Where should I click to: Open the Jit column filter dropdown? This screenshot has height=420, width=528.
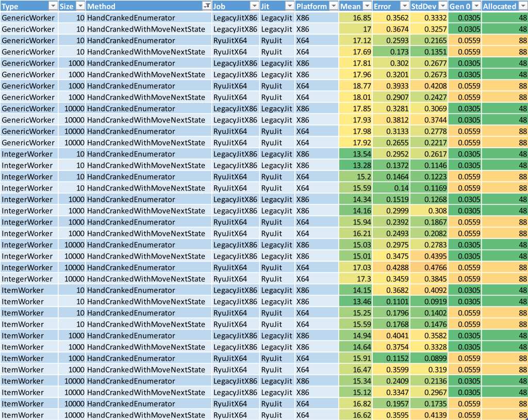pyautogui.click(x=290, y=6)
